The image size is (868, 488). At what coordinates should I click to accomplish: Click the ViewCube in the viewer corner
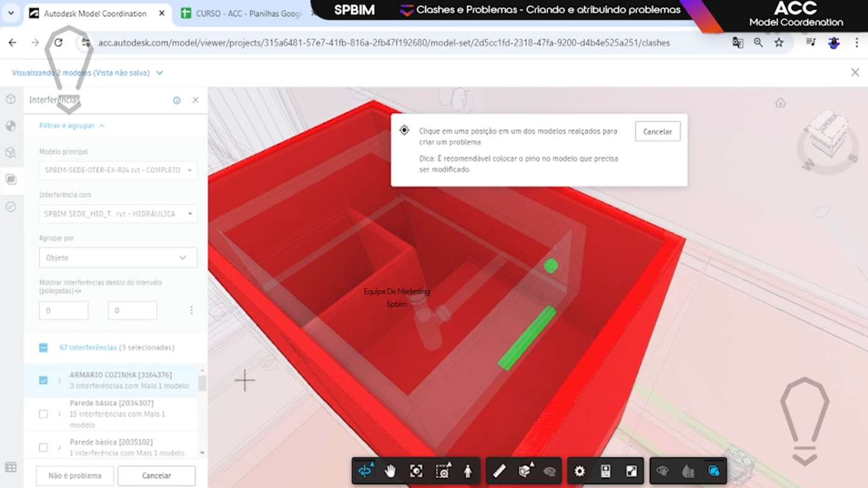click(827, 134)
